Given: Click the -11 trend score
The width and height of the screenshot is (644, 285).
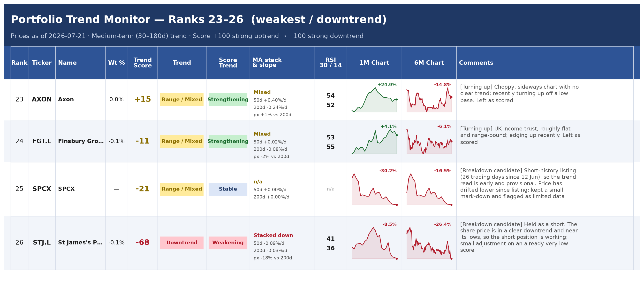Looking at the screenshot, I should point(143,141).
